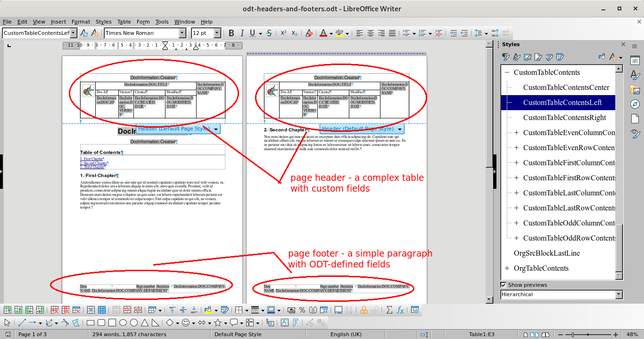The width and height of the screenshot is (644, 339).
Task: Clear direct formatting
Action: click(x=309, y=33)
